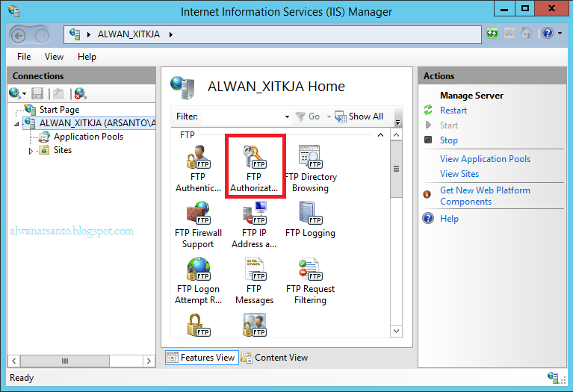This screenshot has width=573, height=392.
Task: Open the FTP padlock icon in bottom row
Action: 199,325
